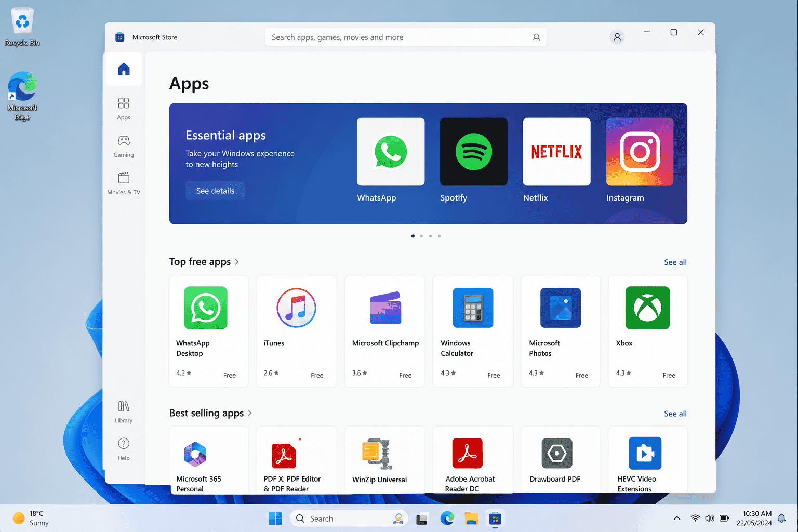The width and height of the screenshot is (798, 532).
Task: Open Adobe Acrobat Reader DC icon
Action: (468, 453)
